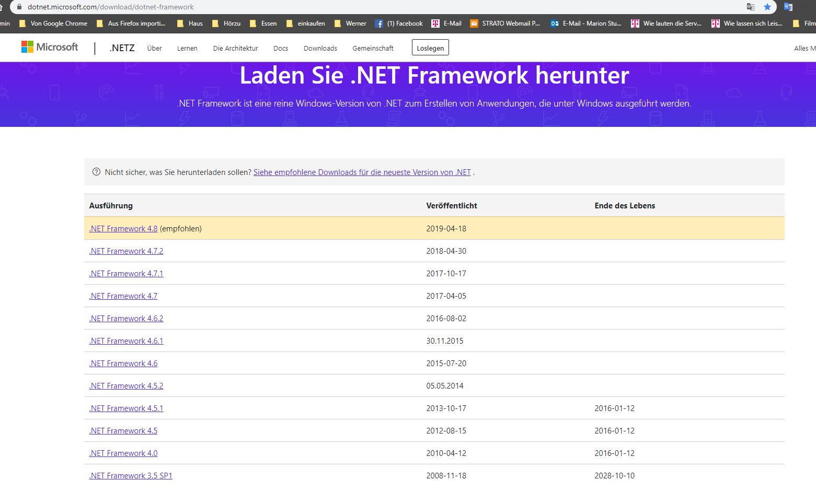Viewport: 816px width, 504px height.
Task: Open the Haus bookmarks folder
Action: (x=190, y=24)
